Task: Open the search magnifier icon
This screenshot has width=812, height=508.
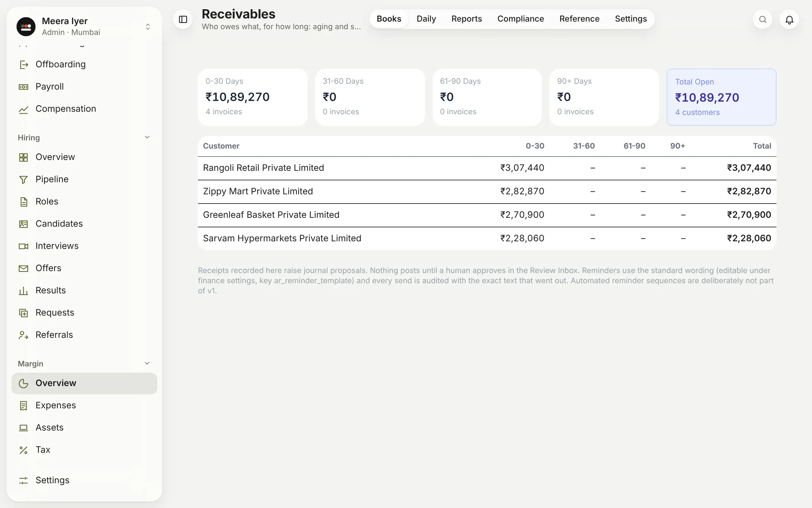Action: pyautogui.click(x=763, y=19)
